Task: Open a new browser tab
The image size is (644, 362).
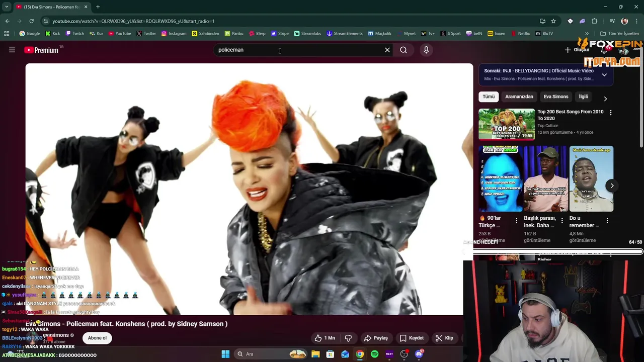Action: click(98, 7)
